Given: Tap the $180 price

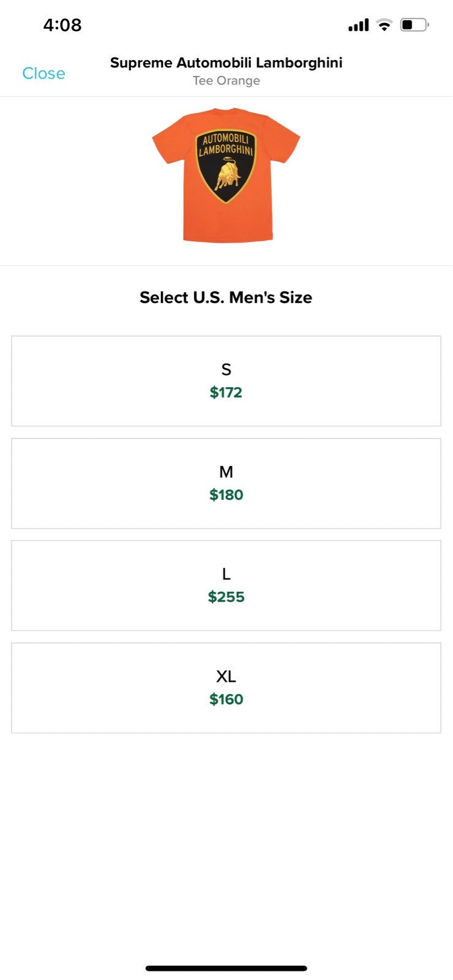Looking at the screenshot, I should [x=226, y=495].
